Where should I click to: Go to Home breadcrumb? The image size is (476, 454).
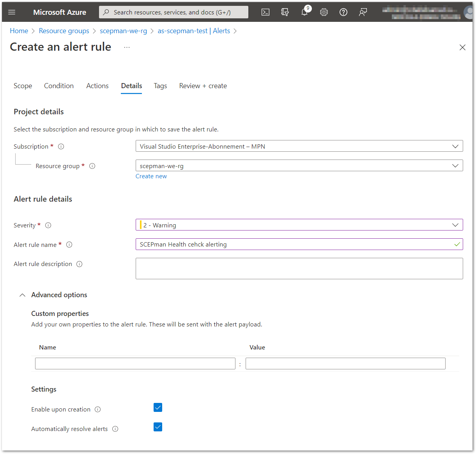click(x=19, y=31)
